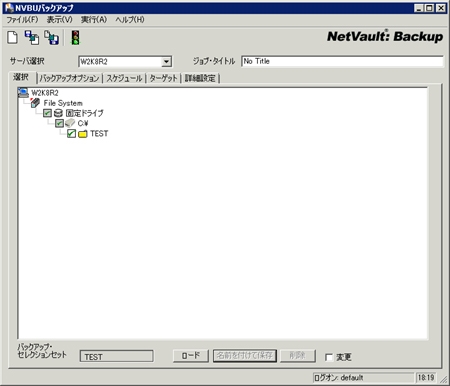
Task: Select the W2K8R2 computer icon in tree
Action: tap(23, 92)
